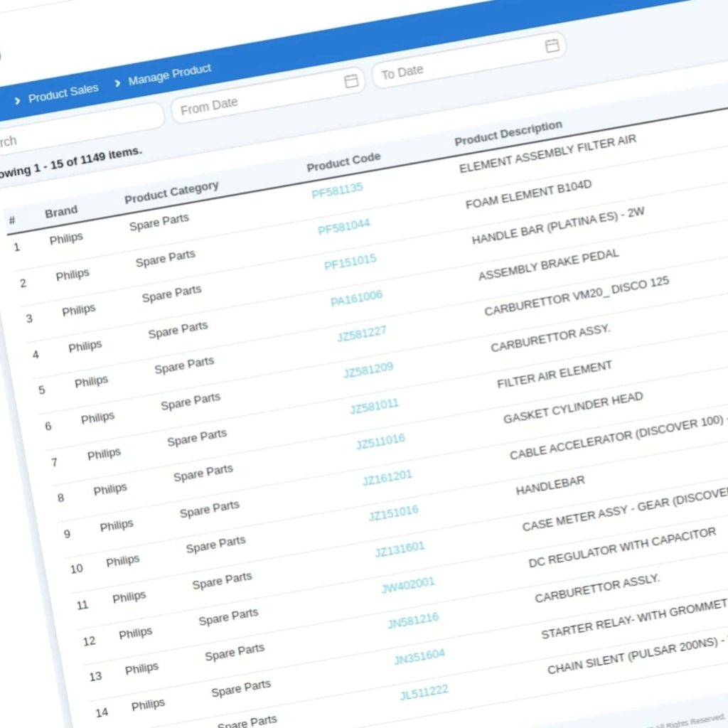Open the From Date calendar icon

351,81
